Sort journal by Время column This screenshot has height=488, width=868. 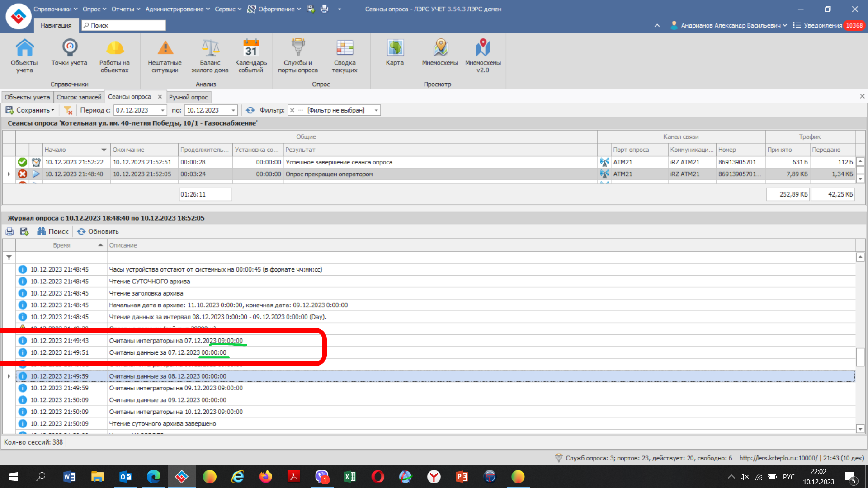coord(67,245)
